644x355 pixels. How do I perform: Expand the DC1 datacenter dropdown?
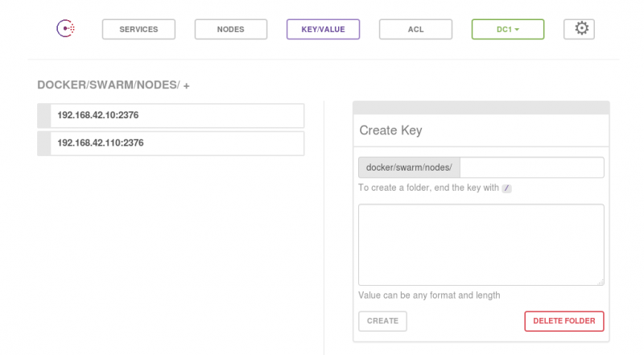pos(508,29)
